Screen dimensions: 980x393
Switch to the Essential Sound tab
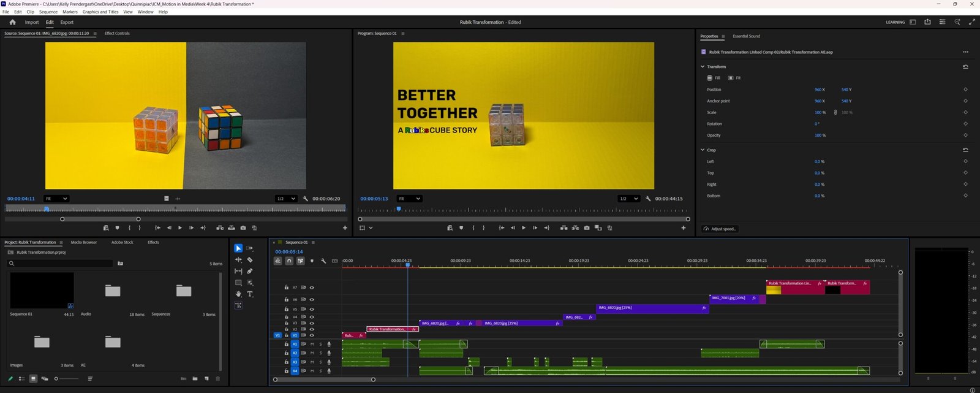746,36
